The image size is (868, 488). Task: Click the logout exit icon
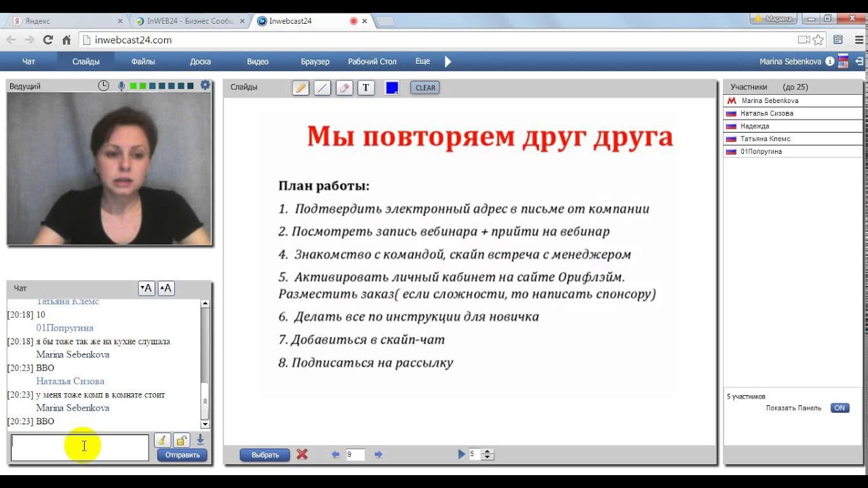859,62
